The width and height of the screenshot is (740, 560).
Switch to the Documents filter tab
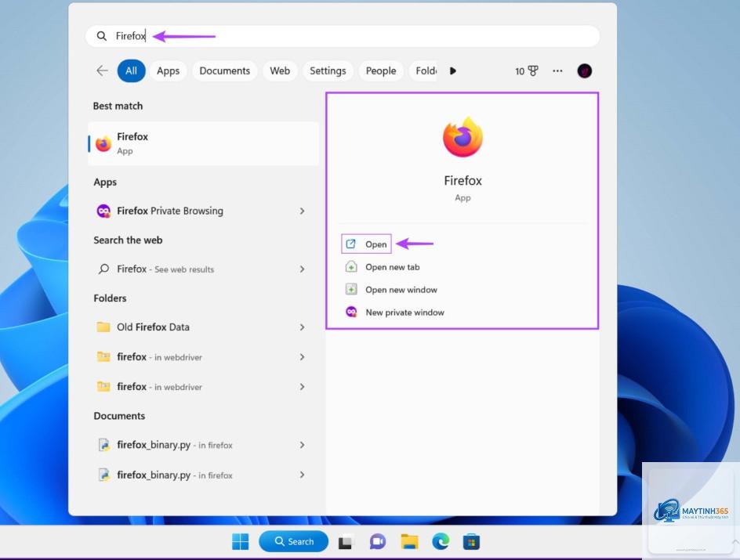click(225, 70)
